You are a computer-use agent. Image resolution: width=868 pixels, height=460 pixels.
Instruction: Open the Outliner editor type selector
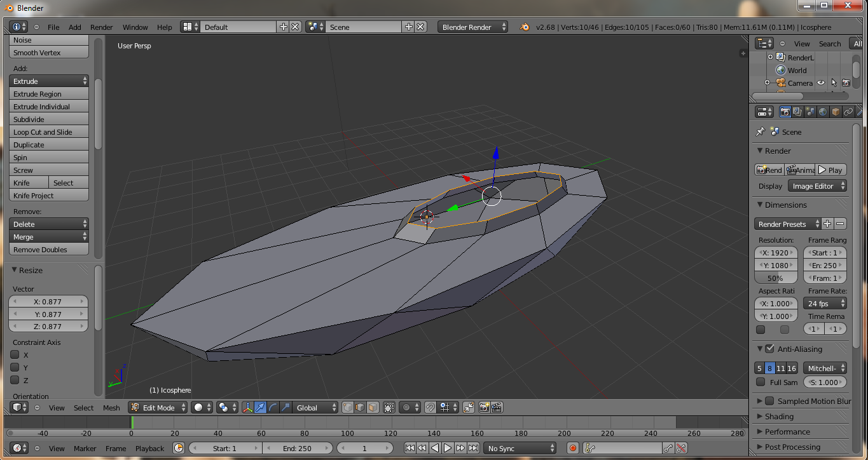tap(764, 43)
